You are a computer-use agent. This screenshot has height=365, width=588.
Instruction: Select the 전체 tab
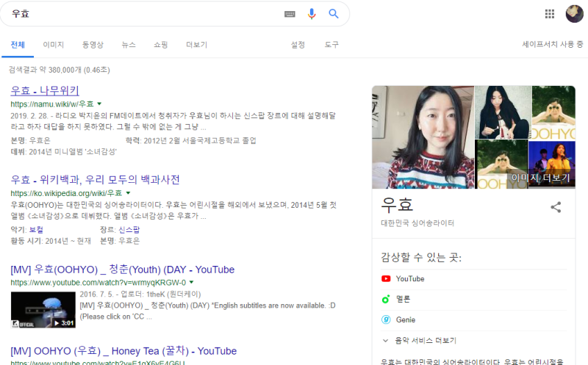click(x=18, y=45)
